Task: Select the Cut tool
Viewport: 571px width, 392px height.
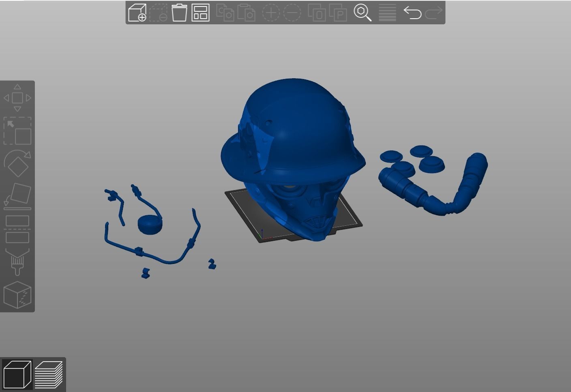Action: pos(17,229)
